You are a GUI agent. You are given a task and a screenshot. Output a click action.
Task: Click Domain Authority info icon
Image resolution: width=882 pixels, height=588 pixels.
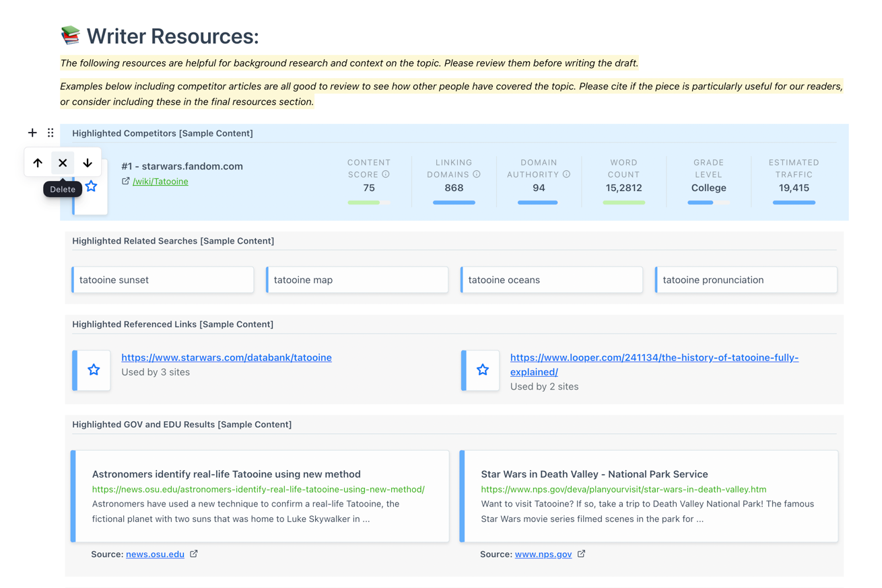(x=566, y=174)
